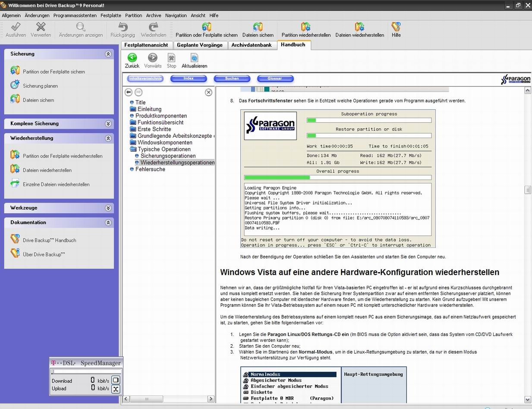Close the contents tree pane with X
The image size is (532, 409).
coord(208,92)
